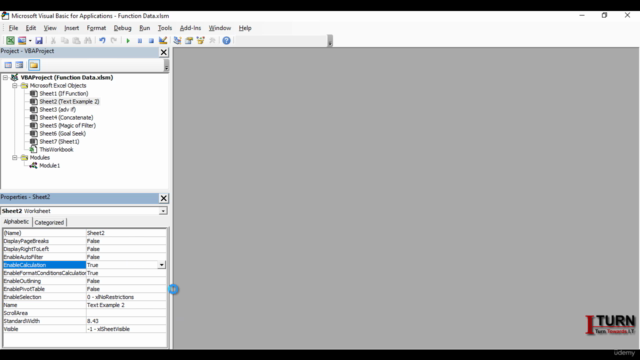Open the Sheet2 Worksheet object dropdown
This screenshot has height=360, width=640.
coord(163,211)
